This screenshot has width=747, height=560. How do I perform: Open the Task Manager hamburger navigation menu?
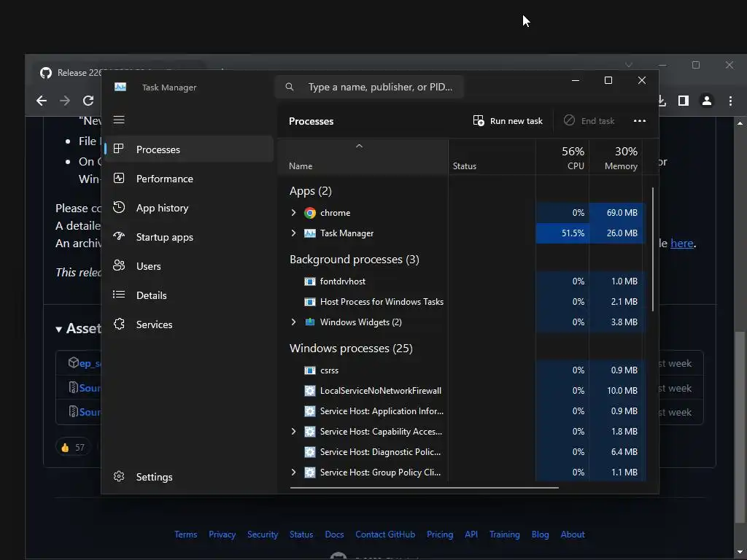119,120
